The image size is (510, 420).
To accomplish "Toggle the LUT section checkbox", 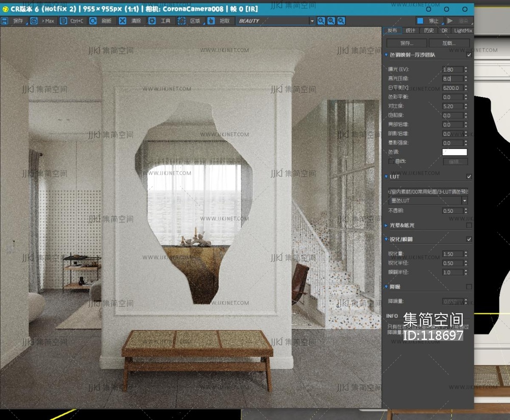I will (469, 177).
